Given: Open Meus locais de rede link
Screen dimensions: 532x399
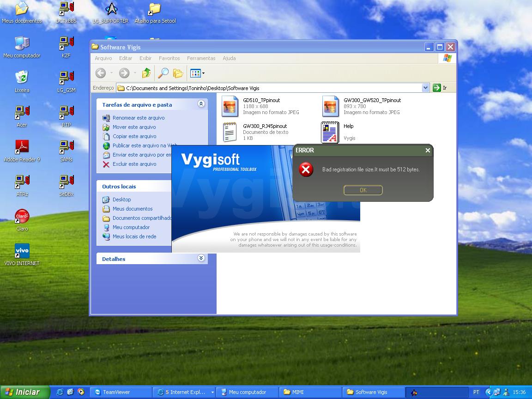Looking at the screenshot, I should (134, 236).
